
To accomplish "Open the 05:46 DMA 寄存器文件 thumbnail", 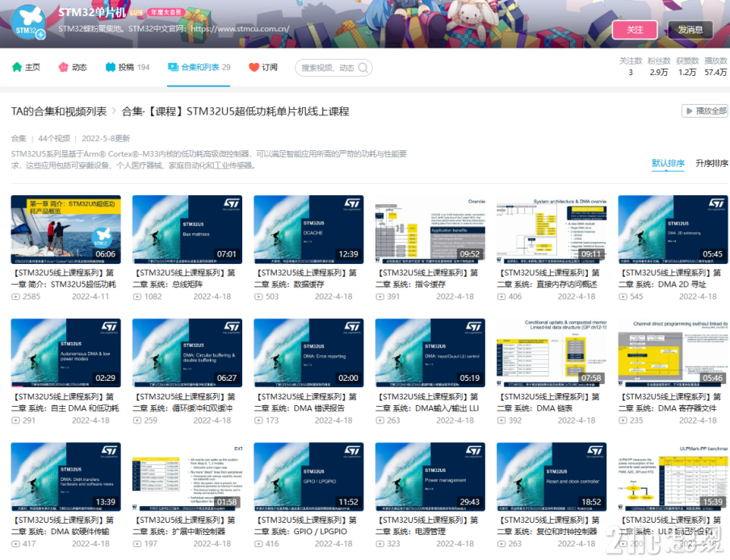I will [673, 353].
